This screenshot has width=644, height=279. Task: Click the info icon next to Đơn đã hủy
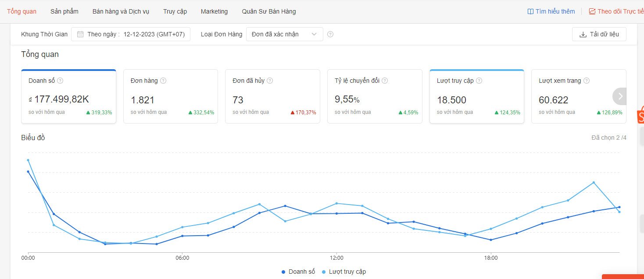point(270,81)
